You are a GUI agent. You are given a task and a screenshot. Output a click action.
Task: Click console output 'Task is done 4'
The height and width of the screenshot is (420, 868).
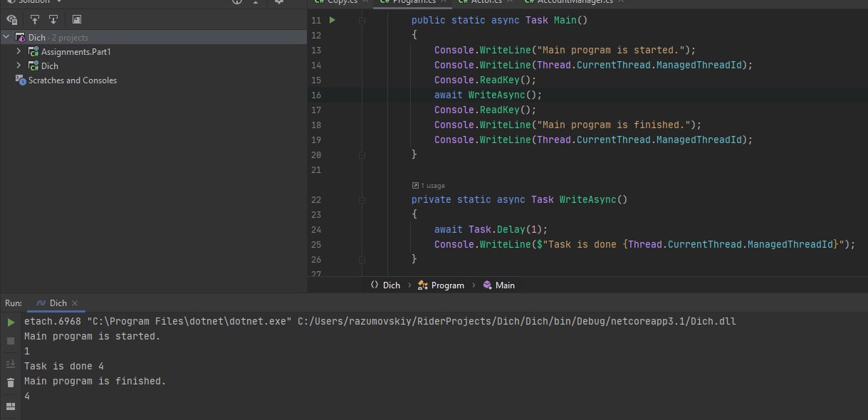(64, 366)
